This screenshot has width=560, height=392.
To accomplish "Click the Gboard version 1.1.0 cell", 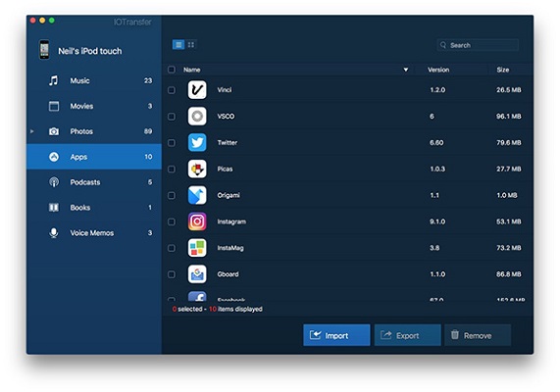I will [437, 274].
